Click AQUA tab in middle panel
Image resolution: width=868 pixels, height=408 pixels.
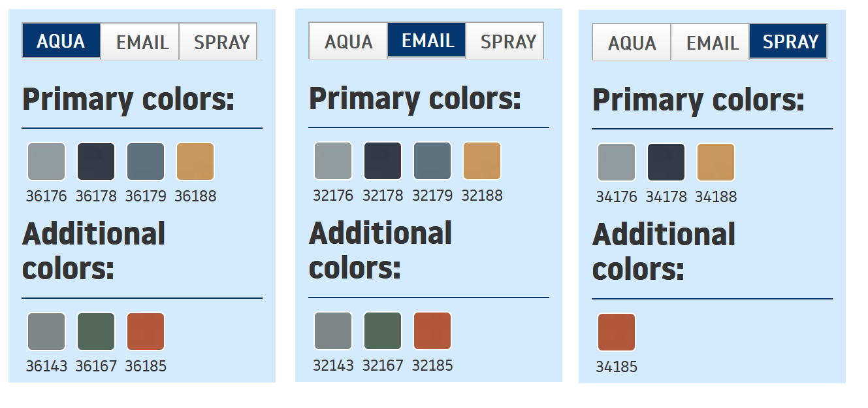(348, 41)
